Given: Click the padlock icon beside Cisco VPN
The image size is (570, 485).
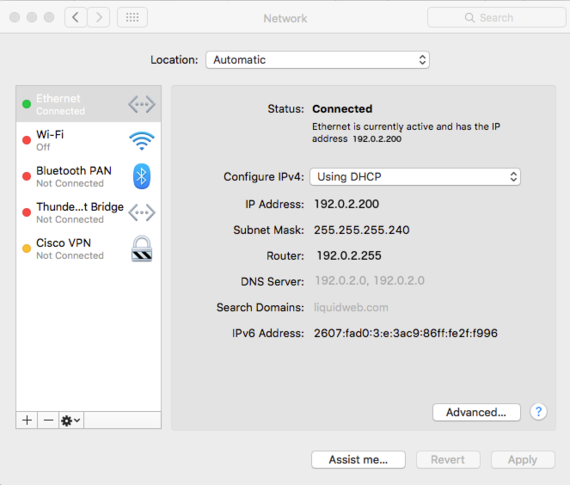Looking at the screenshot, I should click(x=141, y=249).
